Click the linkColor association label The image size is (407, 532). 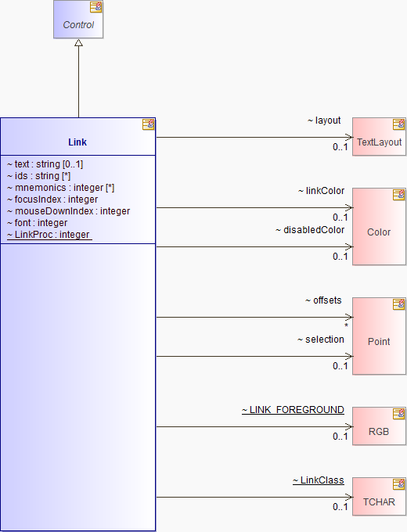(322, 191)
